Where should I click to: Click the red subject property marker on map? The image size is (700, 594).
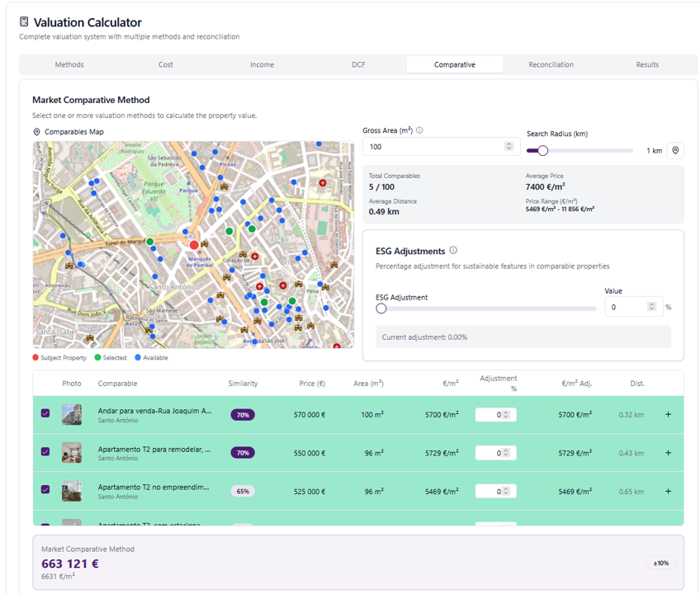[x=194, y=244]
